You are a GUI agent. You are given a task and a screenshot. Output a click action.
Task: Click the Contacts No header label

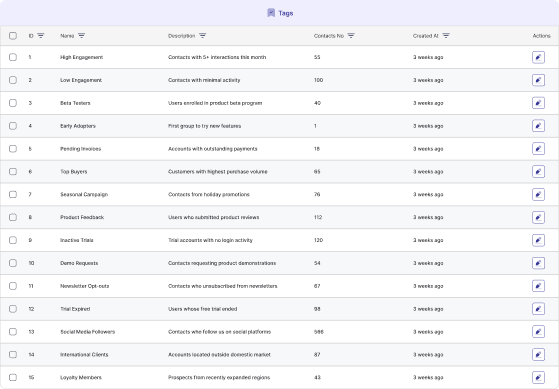click(329, 36)
